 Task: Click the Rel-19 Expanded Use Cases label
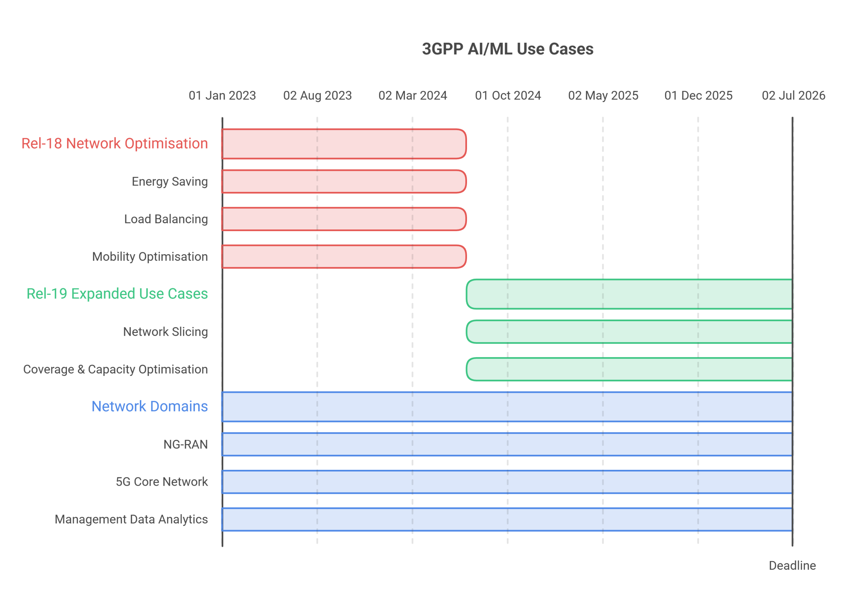point(117,294)
